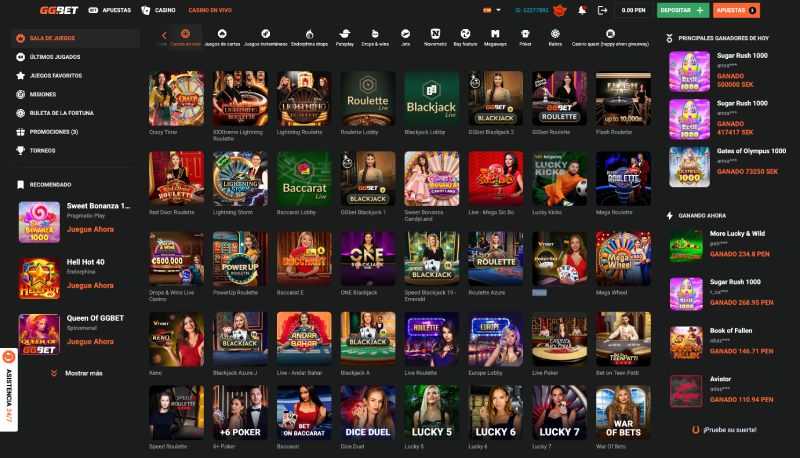Click the logout icon

pos(602,10)
